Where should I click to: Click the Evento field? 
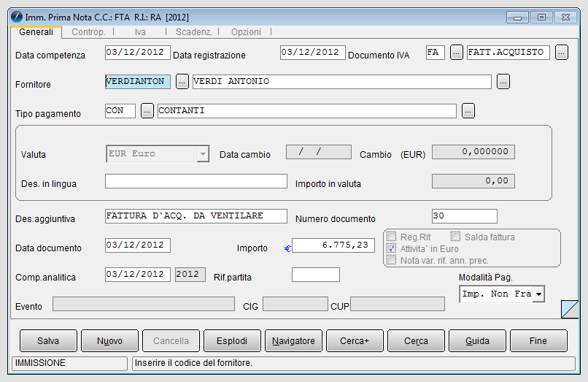pos(144,304)
